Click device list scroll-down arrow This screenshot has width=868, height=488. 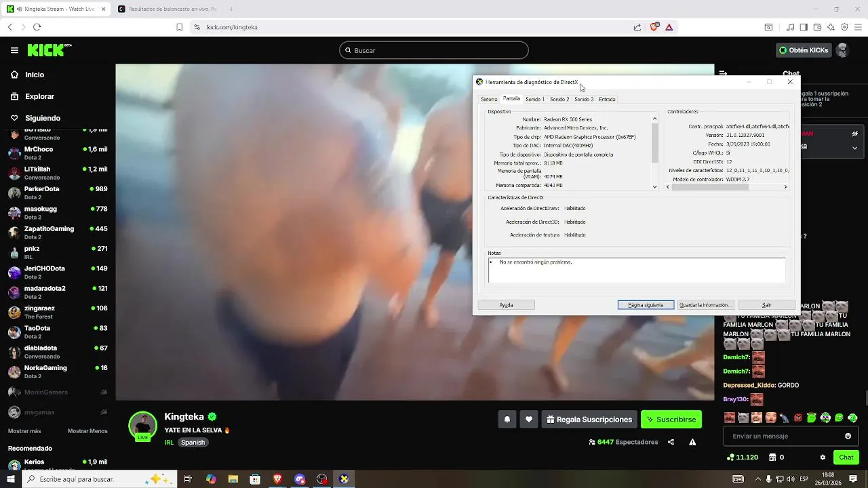[x=654, y=186]
